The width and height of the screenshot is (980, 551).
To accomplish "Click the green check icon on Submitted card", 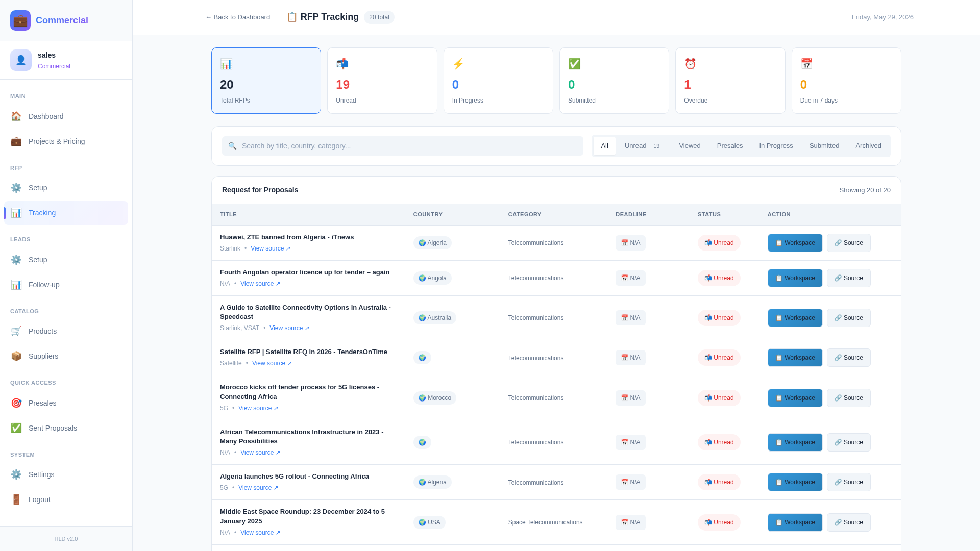I will [574, 64].
